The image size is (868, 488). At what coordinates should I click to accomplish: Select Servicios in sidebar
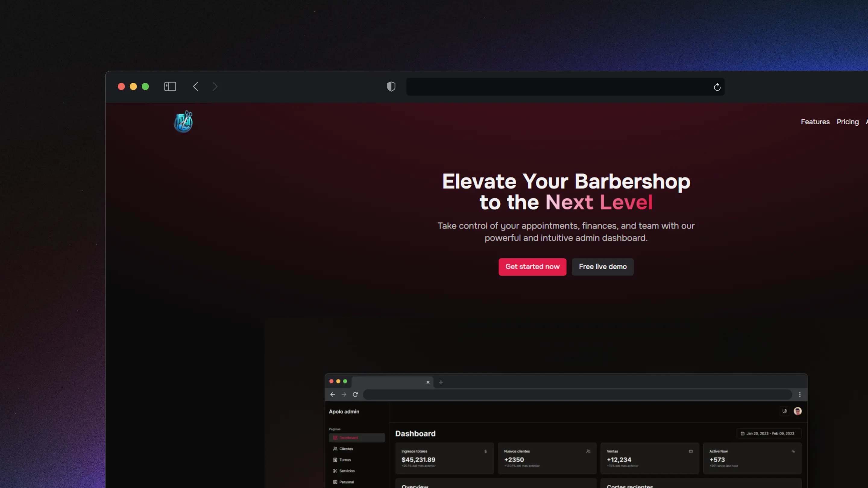coord(357,471)
